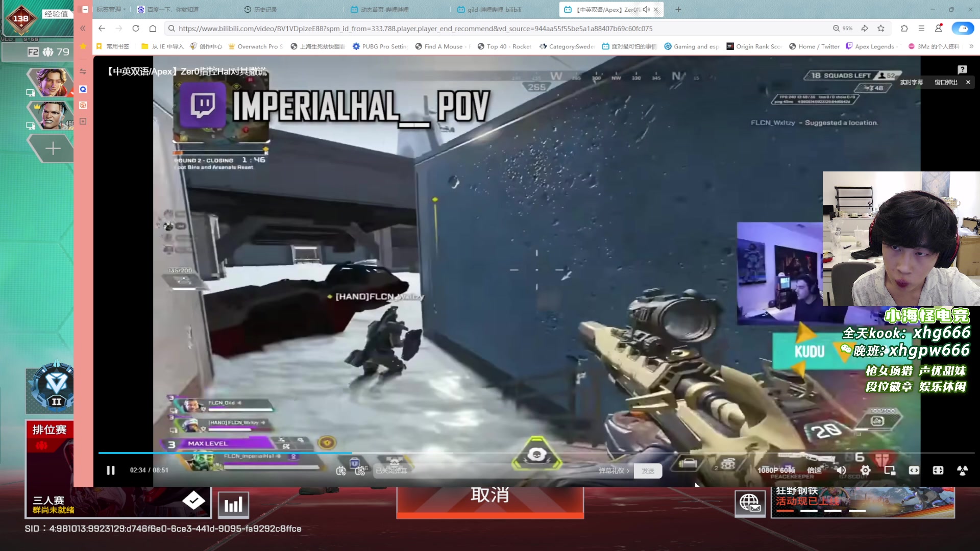Open sidebar favorites star
This screenshot has height=551, width=980.
point(83,46)
